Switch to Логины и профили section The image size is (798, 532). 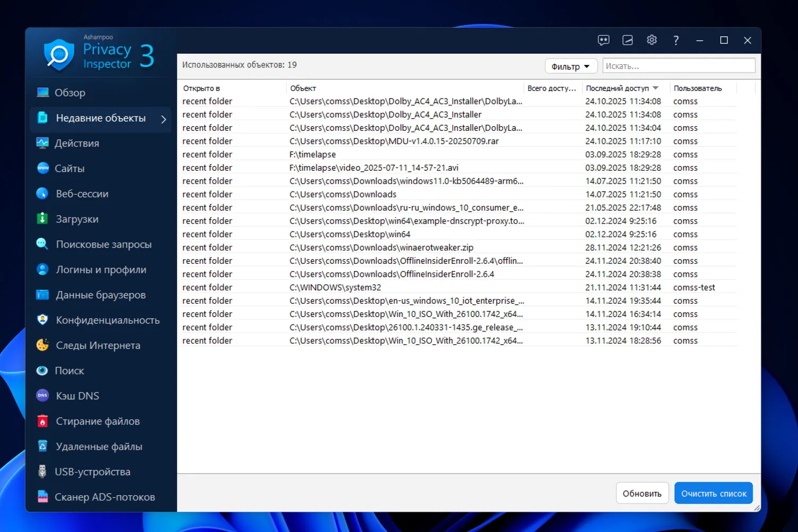click(101, 270)
